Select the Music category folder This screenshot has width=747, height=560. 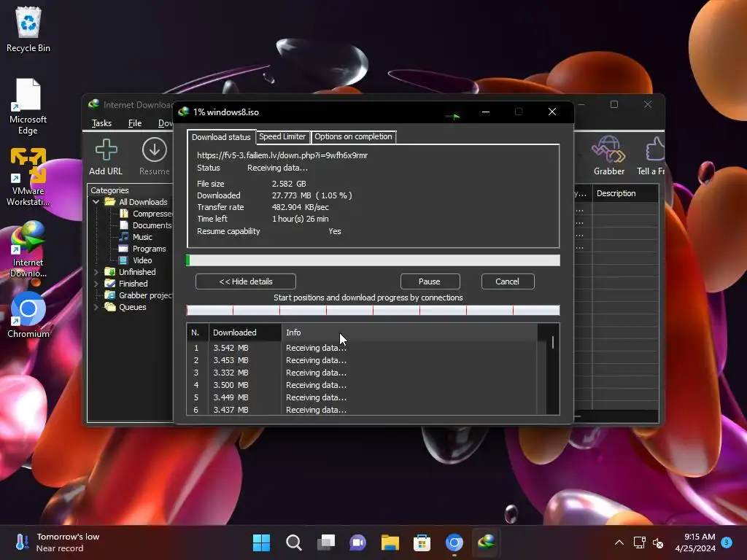[x=142, y=237]
